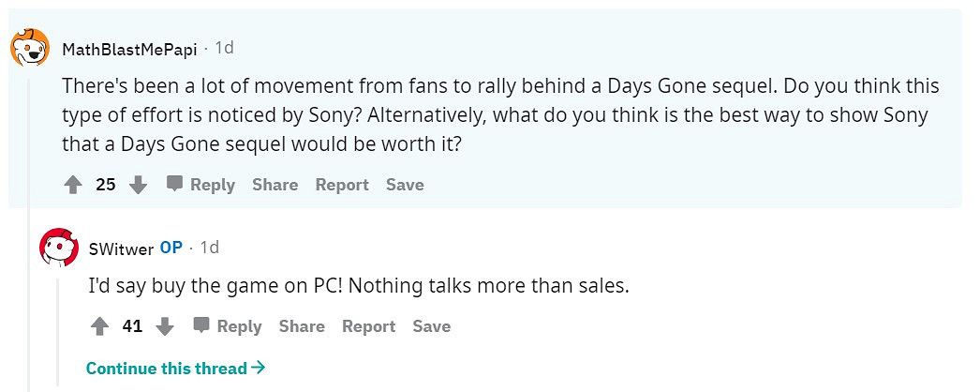Click SWitwer's red avatar icon
Screen dimensions: 980x392
(58, 248)
